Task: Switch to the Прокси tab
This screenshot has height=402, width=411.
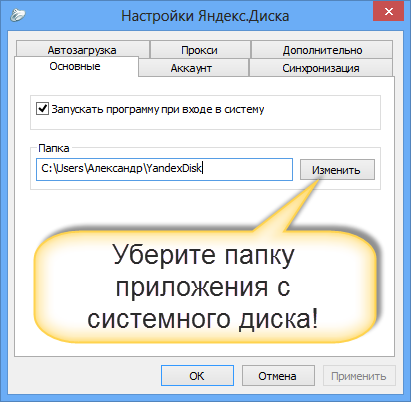Action: pos(200,50)
